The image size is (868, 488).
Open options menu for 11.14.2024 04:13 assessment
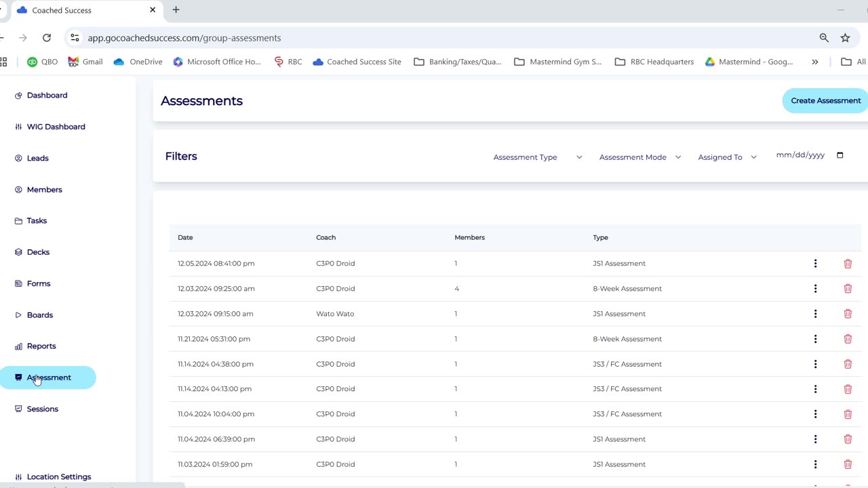[x=815, y=389]
